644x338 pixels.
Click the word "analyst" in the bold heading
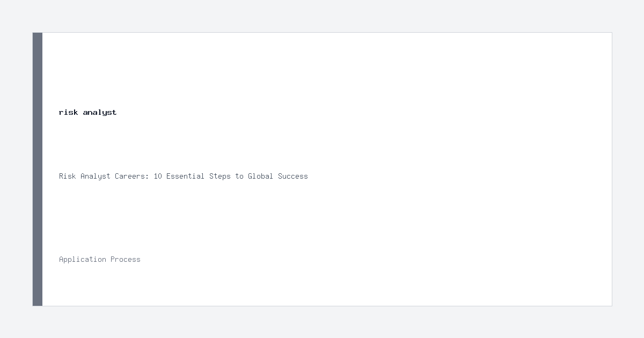pos(100,113)
